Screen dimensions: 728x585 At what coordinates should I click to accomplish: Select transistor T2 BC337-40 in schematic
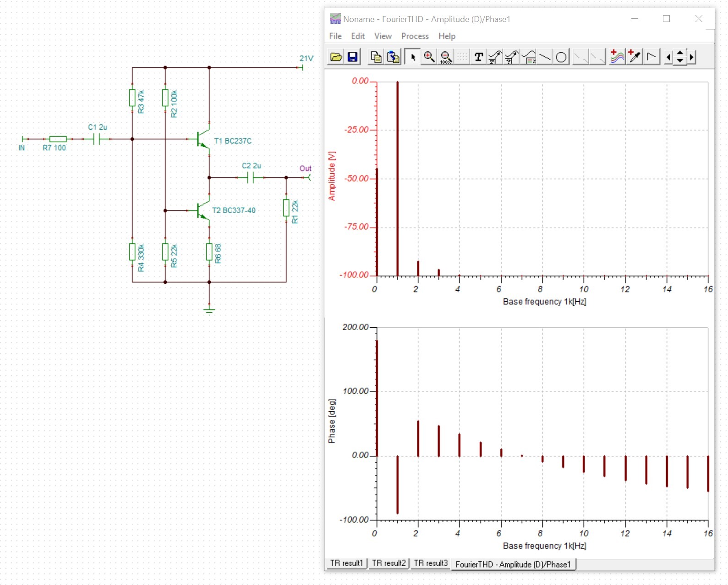204,210
